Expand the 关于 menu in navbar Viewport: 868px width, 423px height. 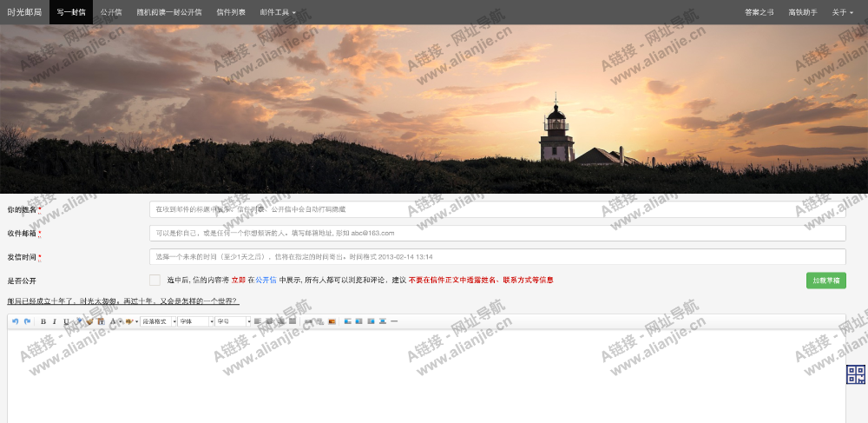tap(841, 12)
